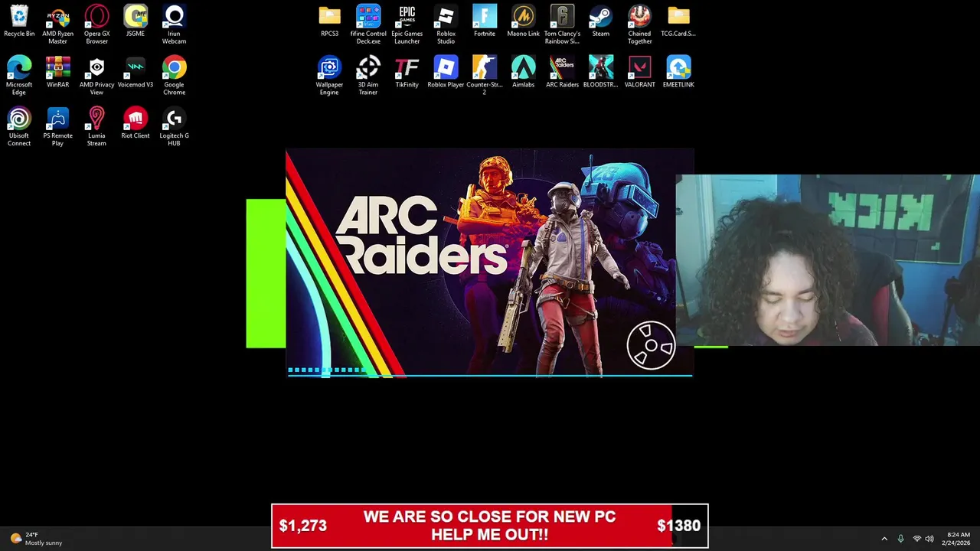Open the Aimlabs shortcut

tap(524, 73)
